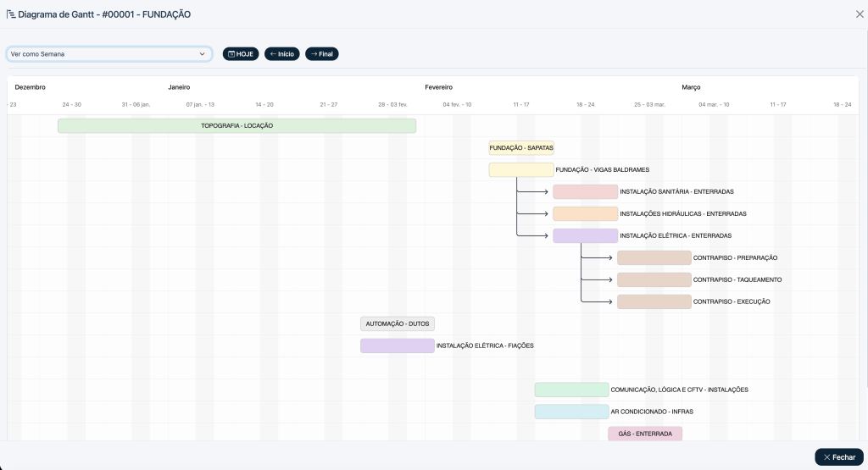The image size is (868, 470).
Task: Select the purple INSTALAÇÃO ELÉTRICA - ENTERRADAS bar
Action: 586,235
